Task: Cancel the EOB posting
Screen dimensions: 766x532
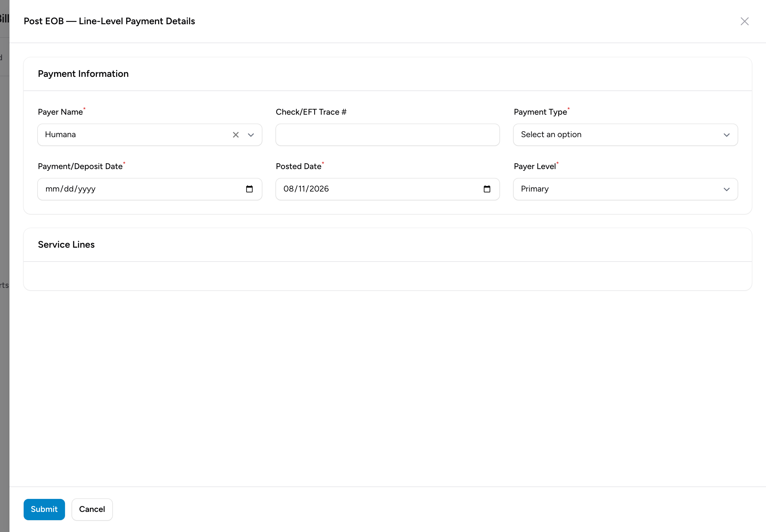Action: (x=92, y=509)
